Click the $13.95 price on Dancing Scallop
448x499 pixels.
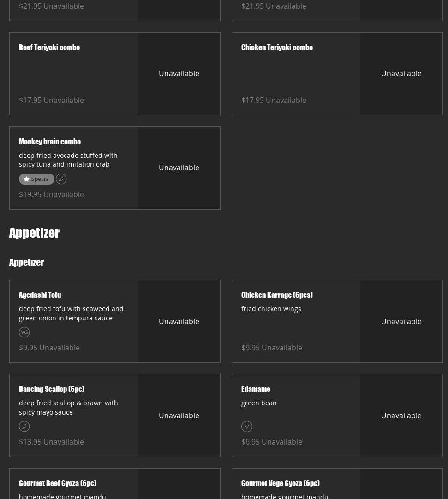[x=30, y=442]
